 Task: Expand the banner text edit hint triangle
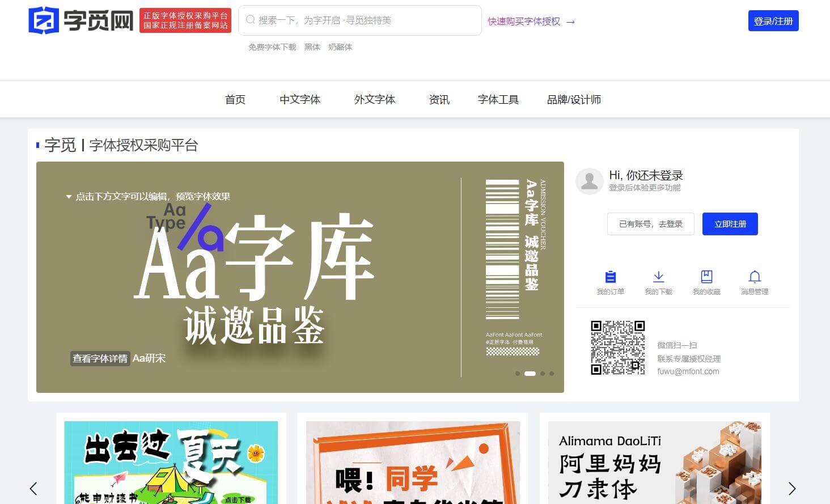click(x=68, y=196)
